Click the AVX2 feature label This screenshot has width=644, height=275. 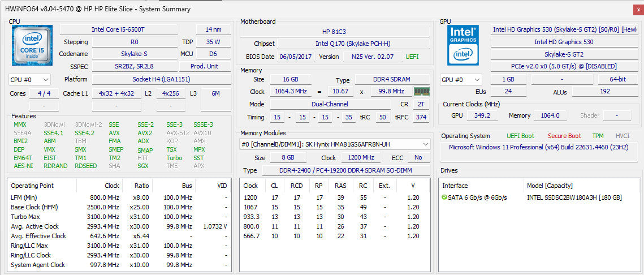145,133
